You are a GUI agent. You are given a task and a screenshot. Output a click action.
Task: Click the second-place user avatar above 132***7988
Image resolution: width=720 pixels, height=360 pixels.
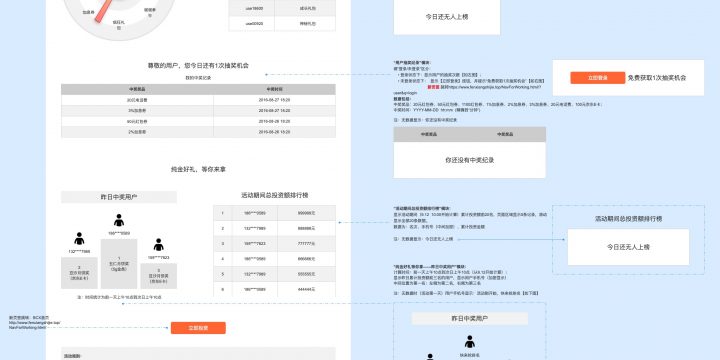click(79, 238)
